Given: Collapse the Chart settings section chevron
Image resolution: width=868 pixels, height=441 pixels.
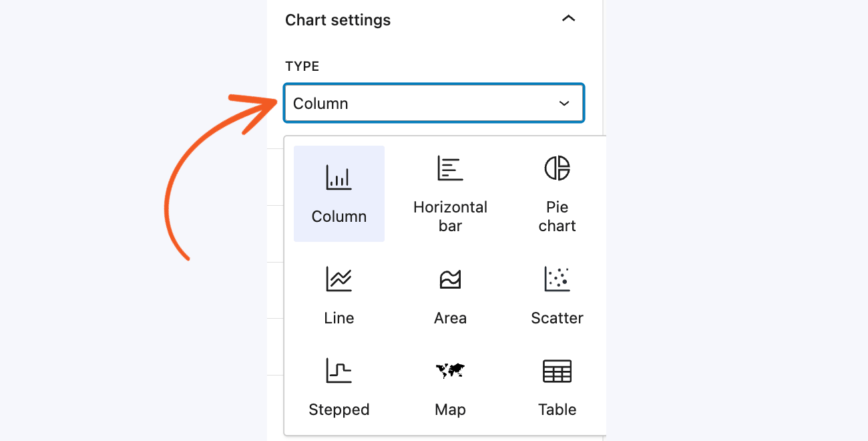Looking at the screenshot, I should coord(568,19).
